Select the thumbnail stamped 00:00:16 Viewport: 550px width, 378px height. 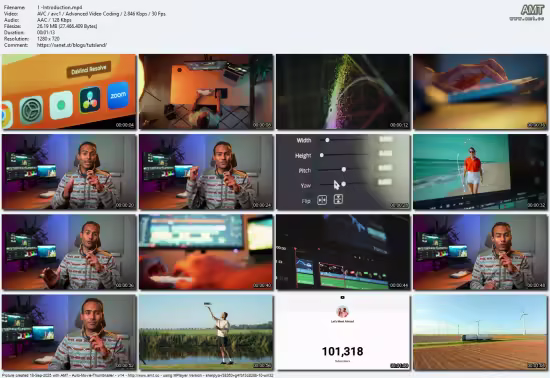click(480, 92)
